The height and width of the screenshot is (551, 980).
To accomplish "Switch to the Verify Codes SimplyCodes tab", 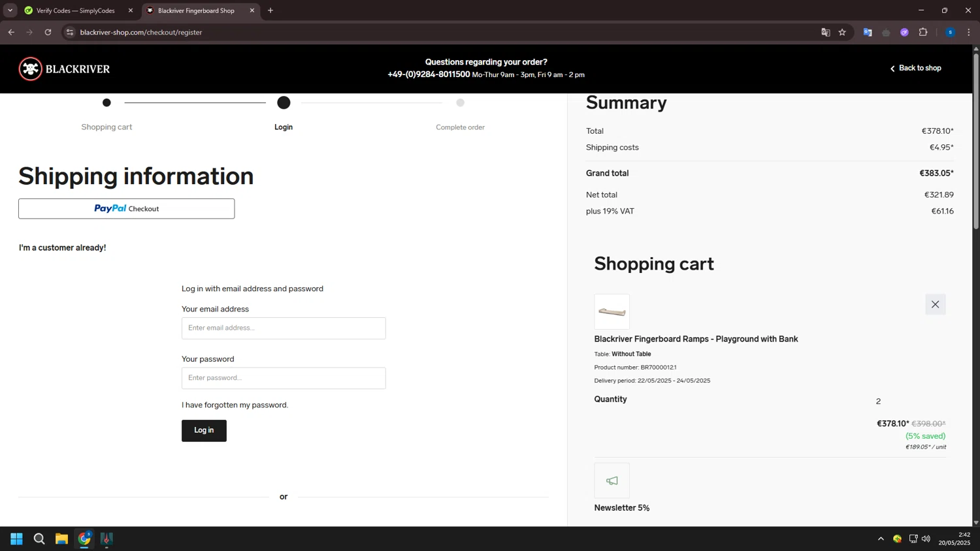I will (75, 10).
